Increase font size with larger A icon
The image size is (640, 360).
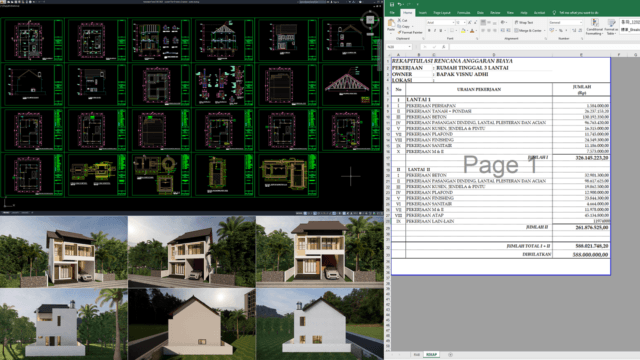pos(469,22)
